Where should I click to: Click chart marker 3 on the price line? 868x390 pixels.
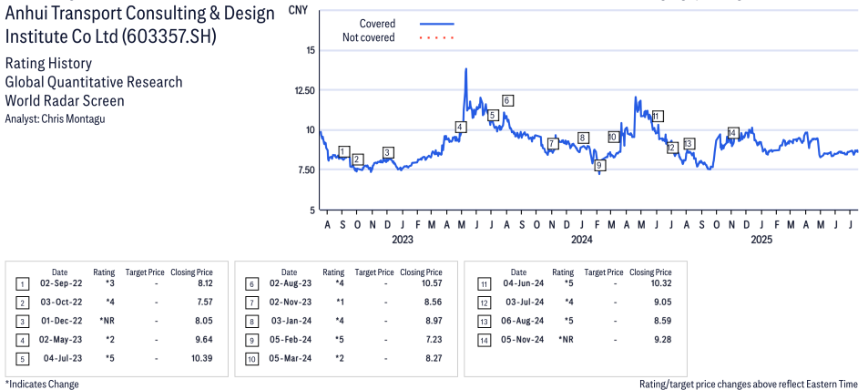[x=387, y=153]
